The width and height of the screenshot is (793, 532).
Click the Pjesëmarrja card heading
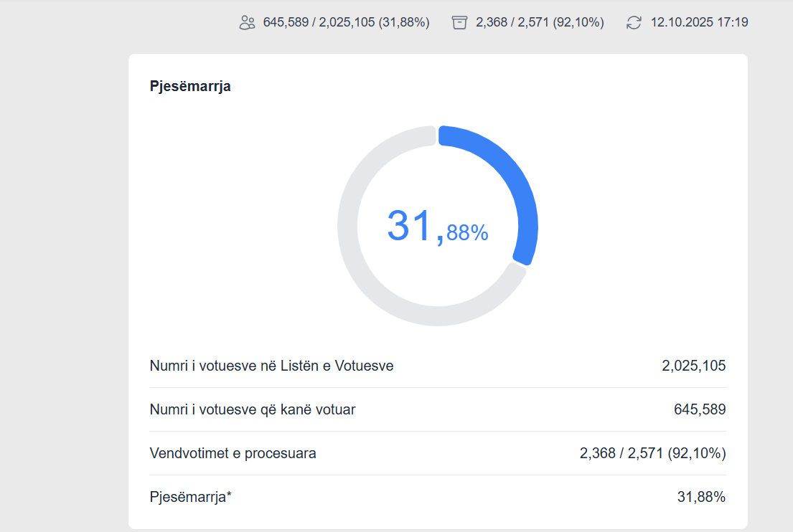click(190, 87)
